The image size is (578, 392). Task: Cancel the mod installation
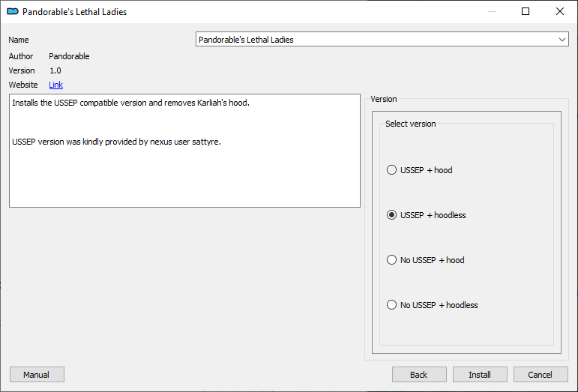[541, 375]
